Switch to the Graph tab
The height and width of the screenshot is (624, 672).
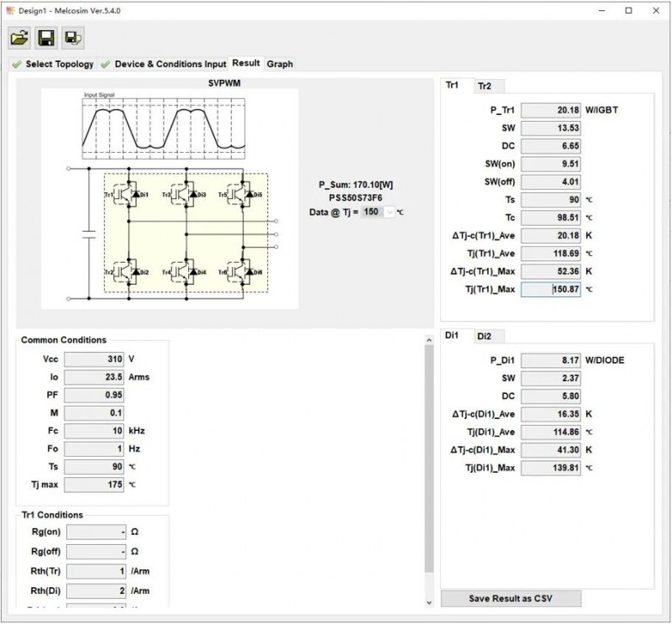[280, 64]
